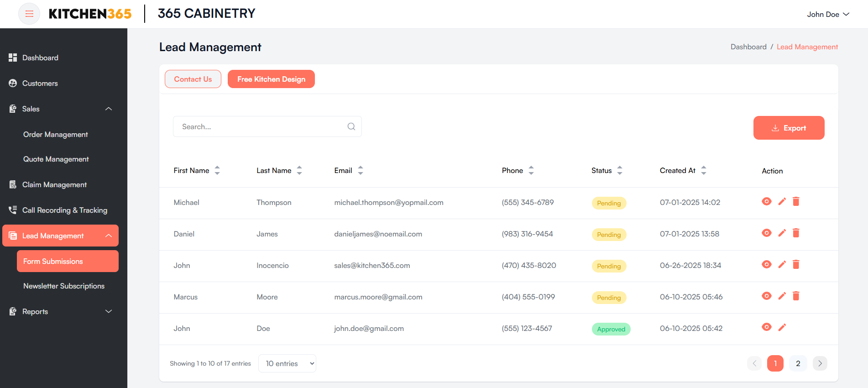
Task: Open the John Doe user menu
Action: pyautogui.click(x=827, y=14)
